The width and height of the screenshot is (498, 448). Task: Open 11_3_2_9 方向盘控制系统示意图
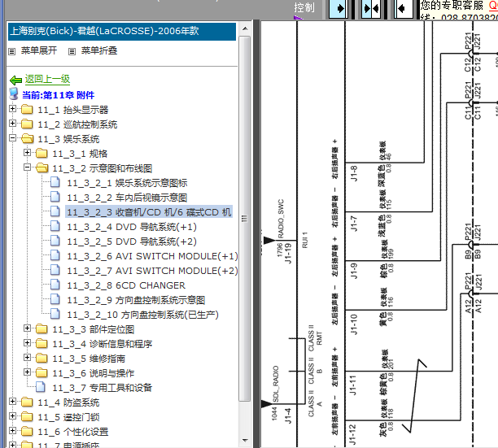point(136,300)
